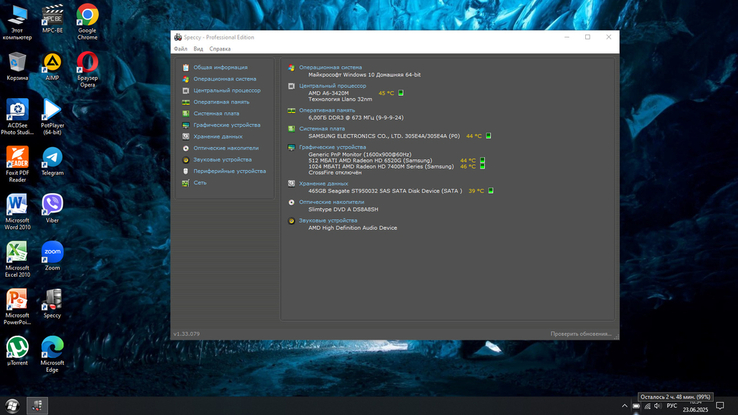Select Графические устройства in the sidebar
Image resolution: width=738 pixels, height=415 pixels.
pyautogui.click(x=226, y=125)
